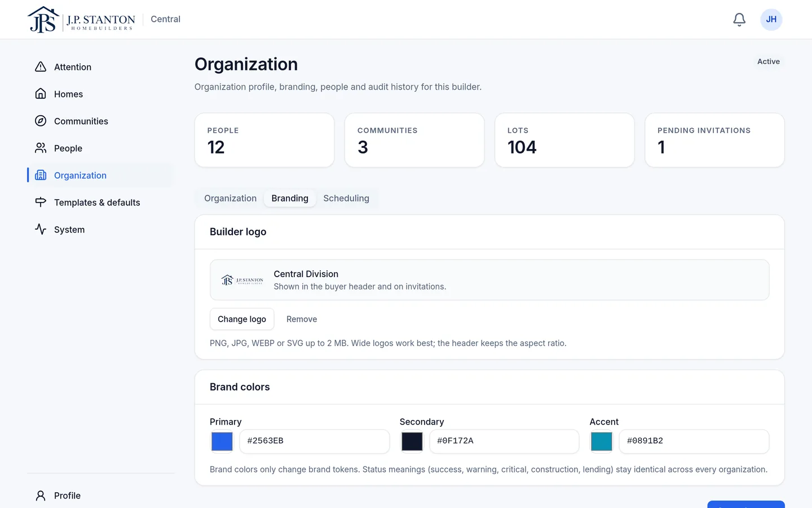Select the Branding tab

tap(290, 198)
